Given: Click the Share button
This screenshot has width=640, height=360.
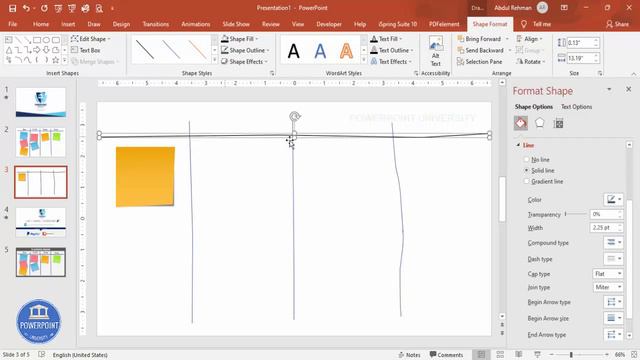Looking at the screenshot, I should coord(617,24).
